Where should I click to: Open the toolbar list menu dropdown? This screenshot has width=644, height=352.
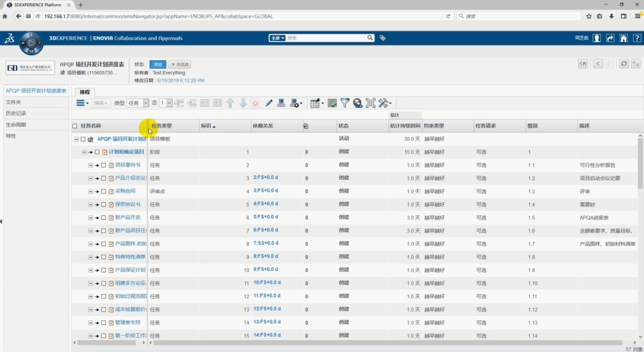coord(82,103)
